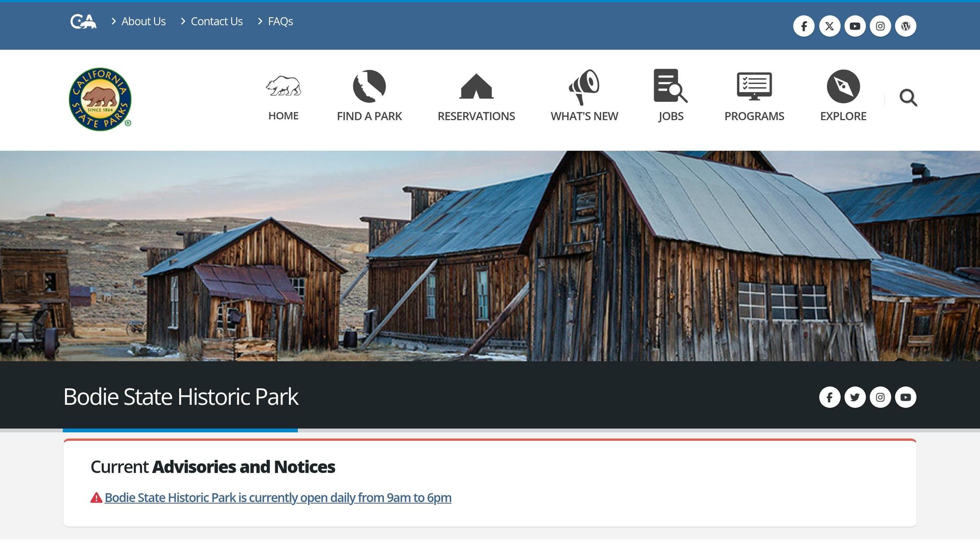Click the CA.gov logo in top bar

[x=83, y=22]
